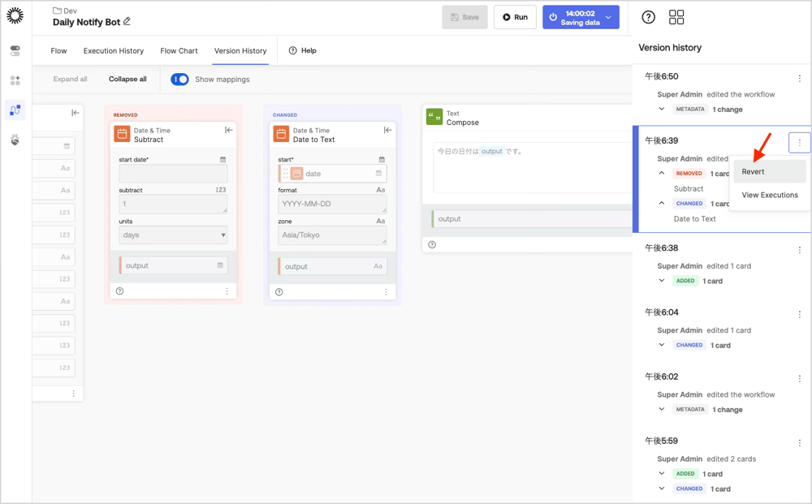This screenshot has height=504, width=812.
Task: Expand METADATA change under 午後6:50
Action: pos(661,109)
